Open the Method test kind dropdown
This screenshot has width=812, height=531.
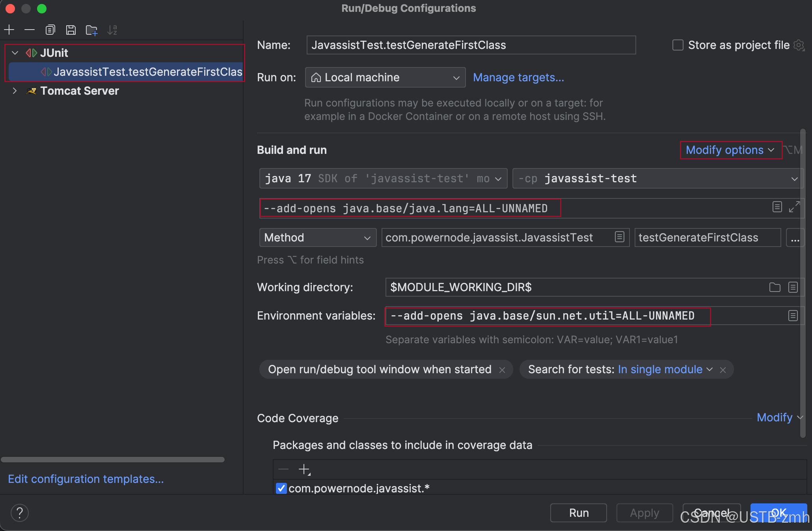[x=318, y=237]
